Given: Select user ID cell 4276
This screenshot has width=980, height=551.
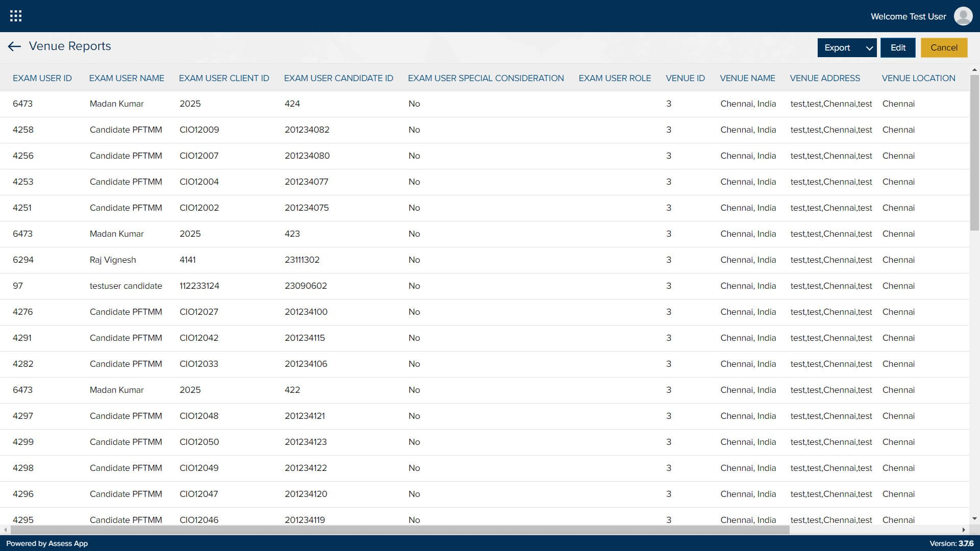Looking at the screenshot, I should (x=22, y=312).
